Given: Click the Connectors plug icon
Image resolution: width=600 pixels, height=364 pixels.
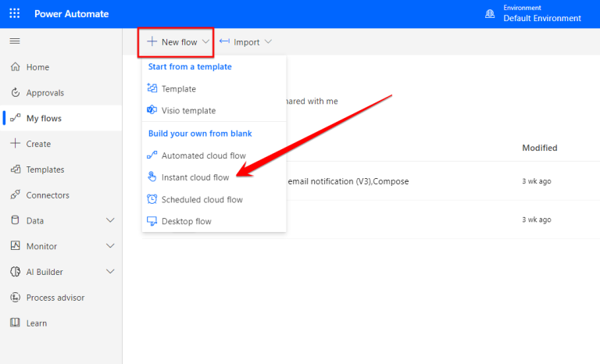Looking at the screenshot, I should 15,195.
